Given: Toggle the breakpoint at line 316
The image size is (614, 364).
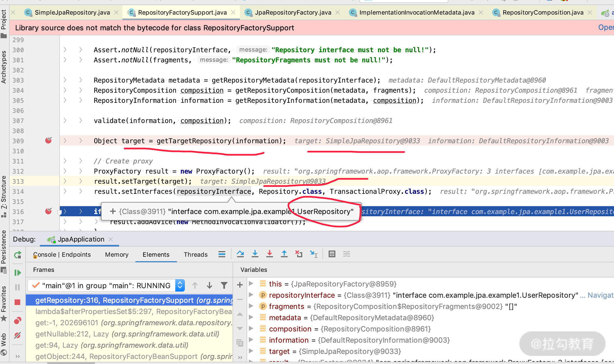Looking at the screenshot, I should 48,211.
